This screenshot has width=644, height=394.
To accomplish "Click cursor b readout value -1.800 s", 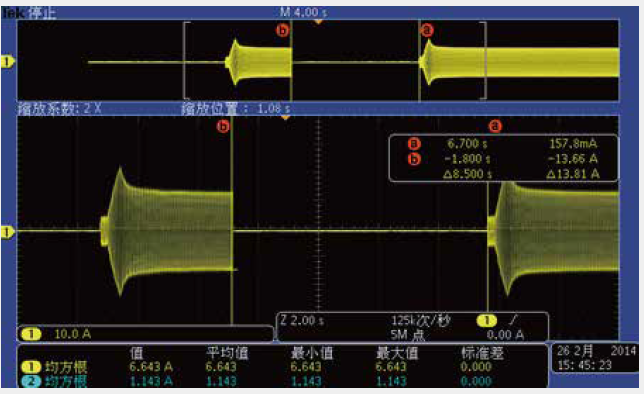I will point(466,159).
